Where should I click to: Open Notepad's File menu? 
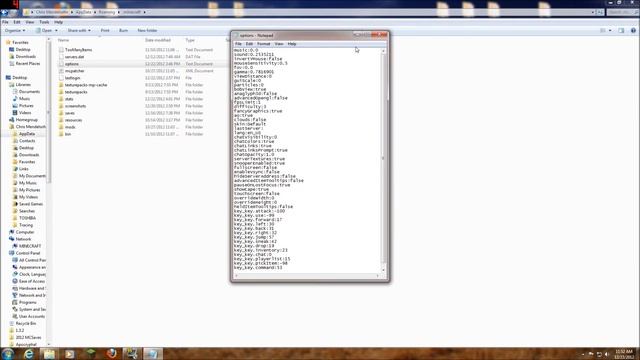[x=238, y=44]
